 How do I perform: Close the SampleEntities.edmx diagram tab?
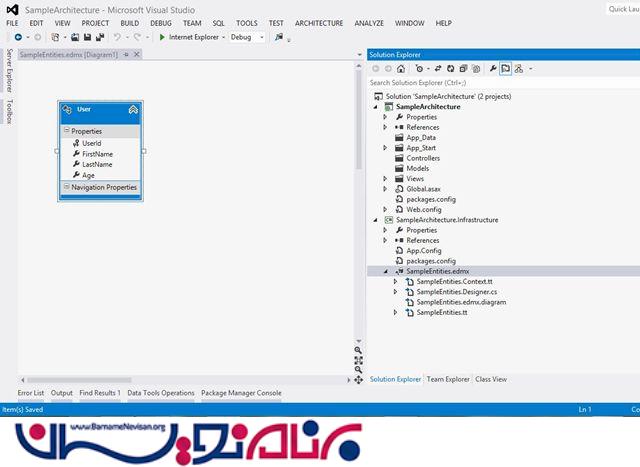coord(137,54)
